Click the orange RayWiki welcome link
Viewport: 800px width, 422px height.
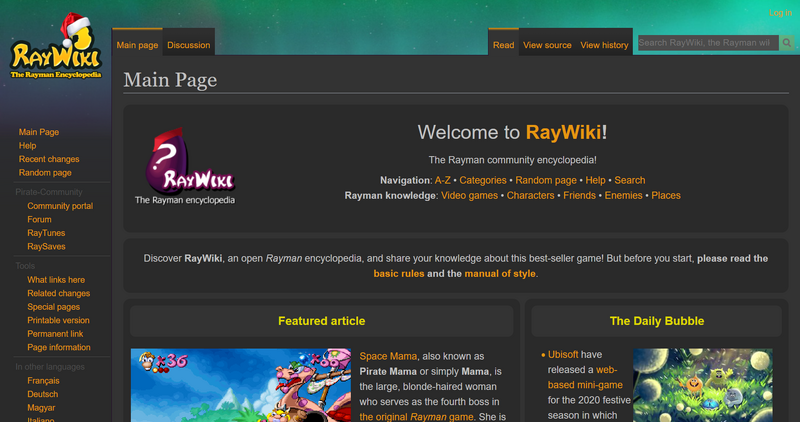point(563,133)
